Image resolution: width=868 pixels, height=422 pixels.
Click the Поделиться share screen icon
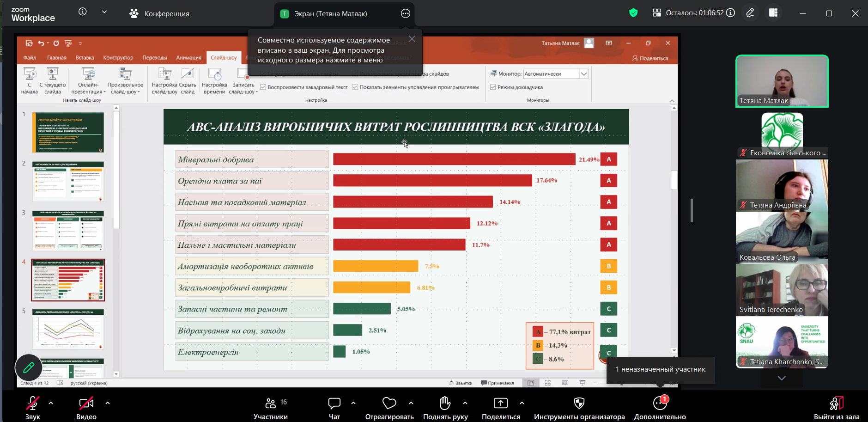[x=501, y=404]
